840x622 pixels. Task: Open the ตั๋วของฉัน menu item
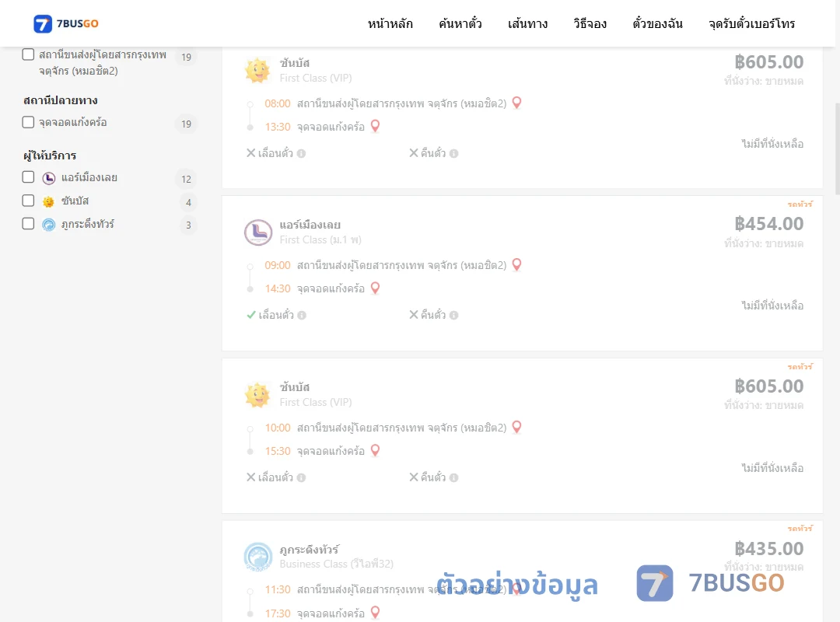point(657,23)
